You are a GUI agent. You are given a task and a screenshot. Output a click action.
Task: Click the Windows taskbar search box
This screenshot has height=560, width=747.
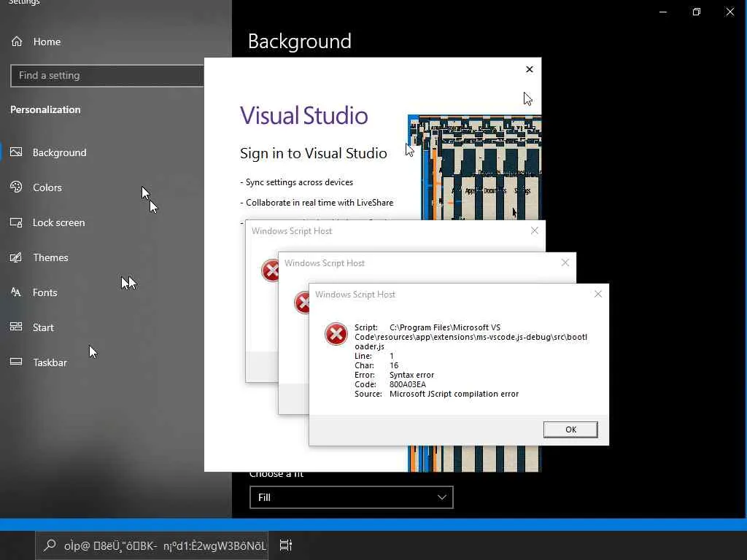click(x=152, y=545)
